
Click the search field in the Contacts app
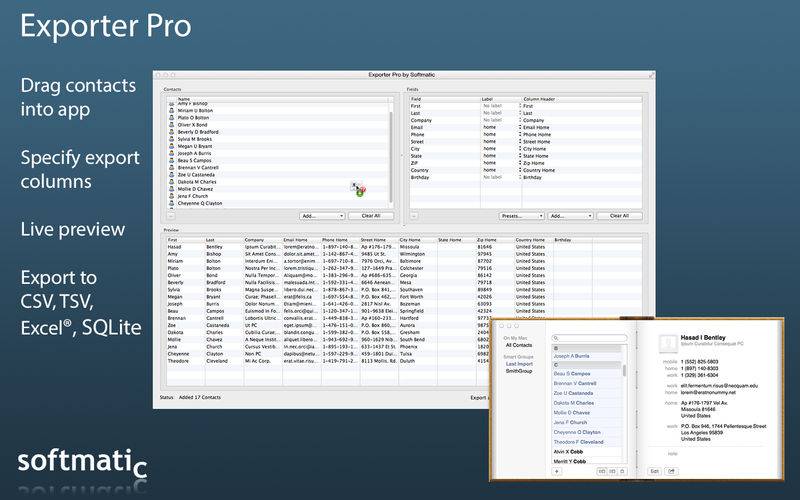click(589, 338)
